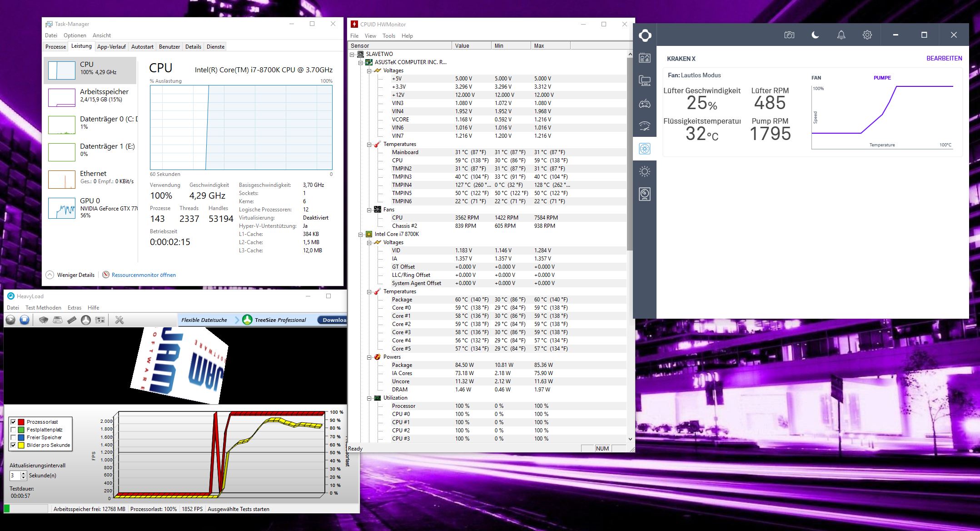
Task: Toggle the memory stress test icon in HeavyLoad
Action: tap(72, 320)
